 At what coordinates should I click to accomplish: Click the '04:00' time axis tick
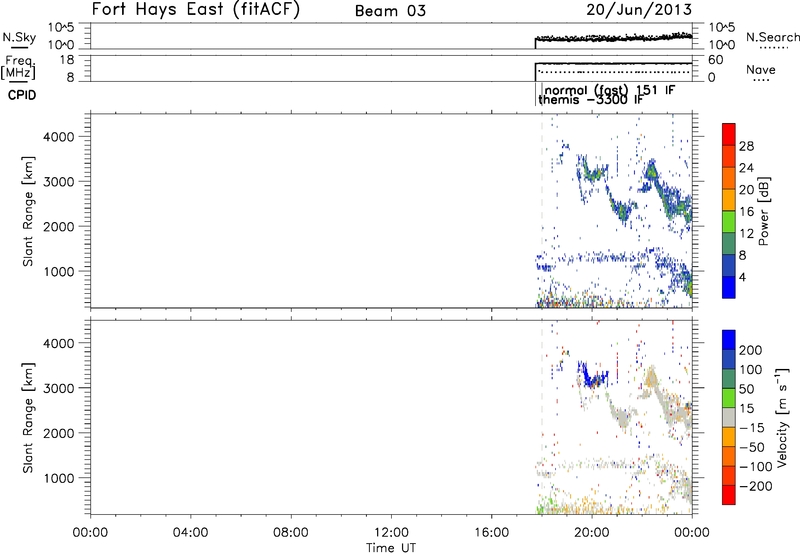pos(190,533)
